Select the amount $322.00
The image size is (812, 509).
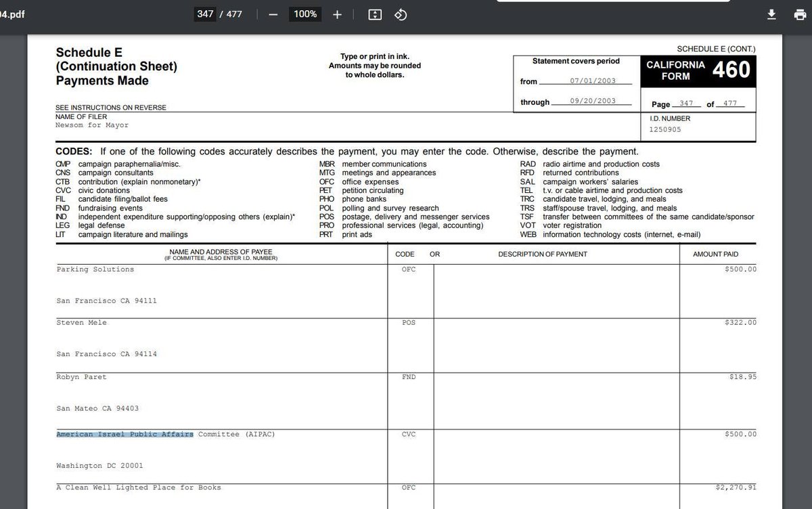(740, 323)
